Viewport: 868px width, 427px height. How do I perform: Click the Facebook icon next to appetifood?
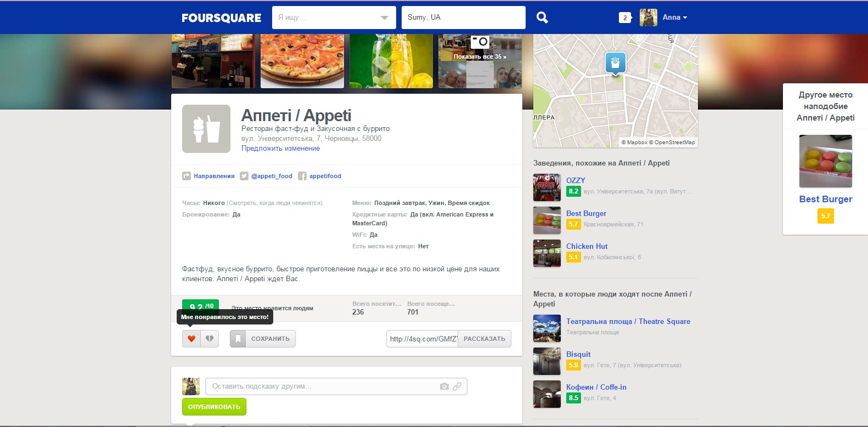click(x=302, y=176)
